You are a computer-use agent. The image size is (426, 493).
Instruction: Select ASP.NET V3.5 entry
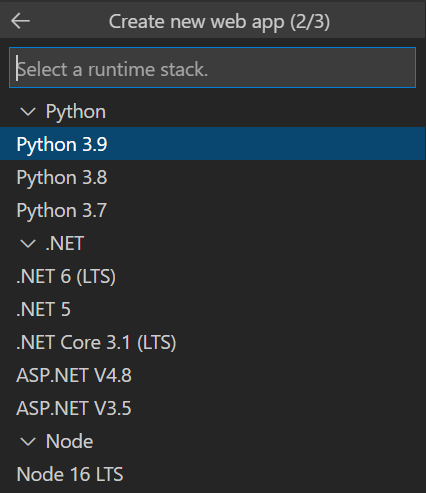click(213, 408)
